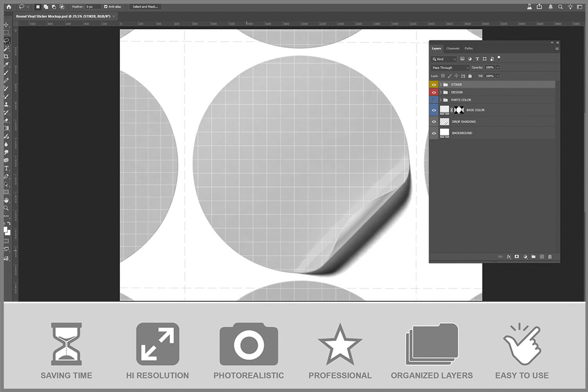The height and width of the screenshot is (392, 588).
Task: Expand the STIKER group
Action: (441, 85)
